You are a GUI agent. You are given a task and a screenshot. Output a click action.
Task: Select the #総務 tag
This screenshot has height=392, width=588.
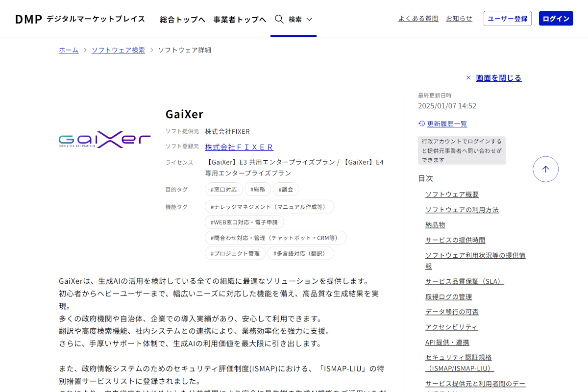[x=258, y=189]
